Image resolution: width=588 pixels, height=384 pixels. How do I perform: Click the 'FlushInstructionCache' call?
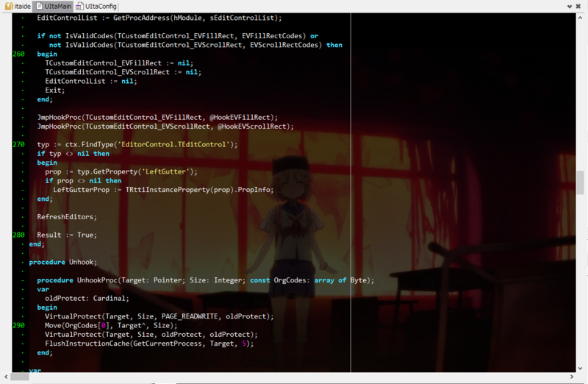[x=87, y=344]
